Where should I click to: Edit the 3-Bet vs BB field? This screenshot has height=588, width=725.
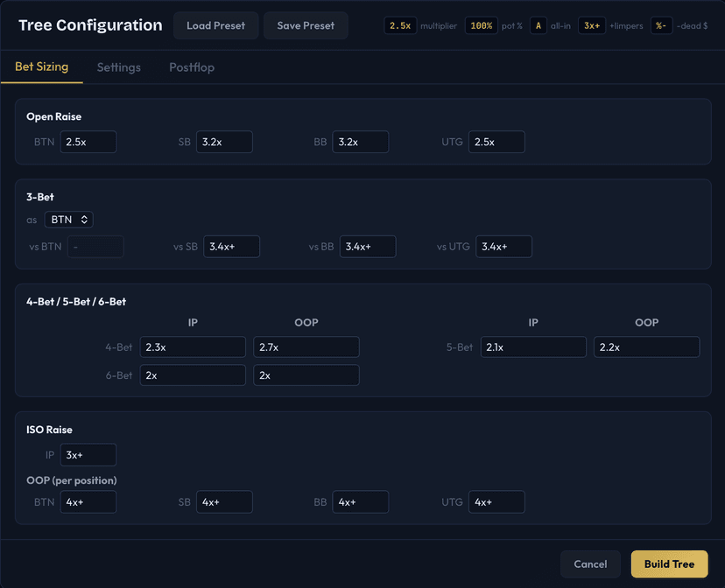368,247
